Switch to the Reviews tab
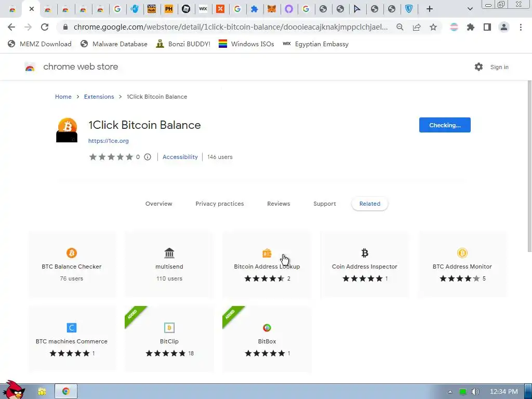Viewport: 532px width, 399px height. tap(278, 204)
